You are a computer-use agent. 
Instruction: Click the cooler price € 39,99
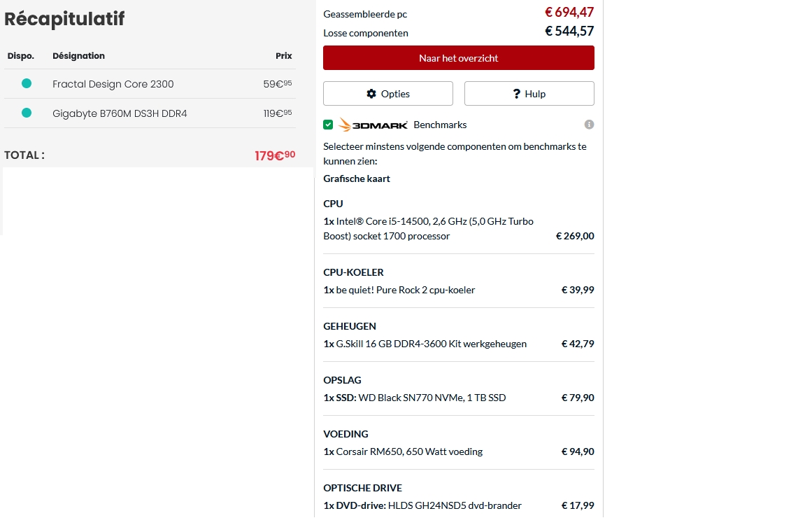point(578,290)
